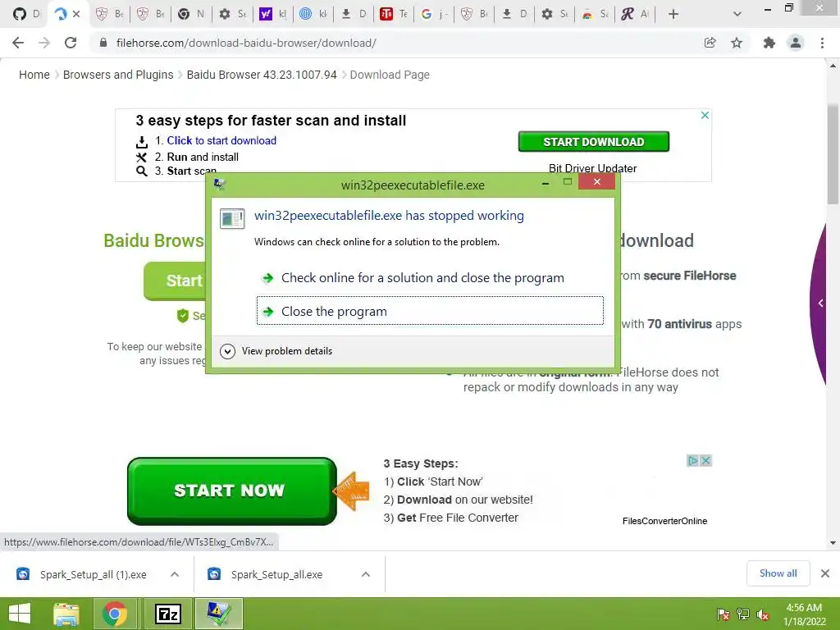Expand options for Spark_Setup_all.exe
Image resolution: width=840 pixels, height=630 pixels.
(x=366, y=574)
